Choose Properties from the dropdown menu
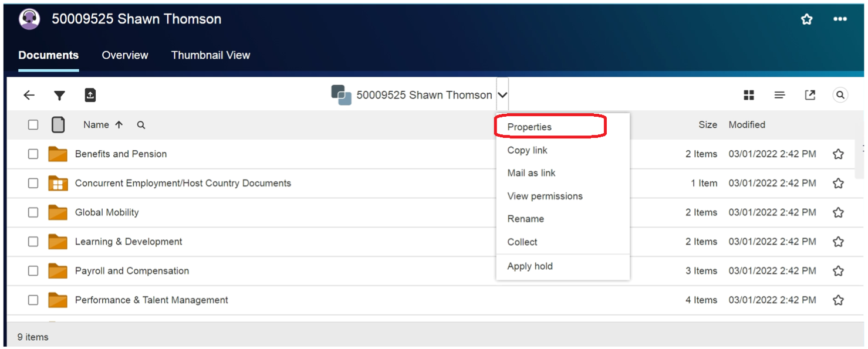 529,127
